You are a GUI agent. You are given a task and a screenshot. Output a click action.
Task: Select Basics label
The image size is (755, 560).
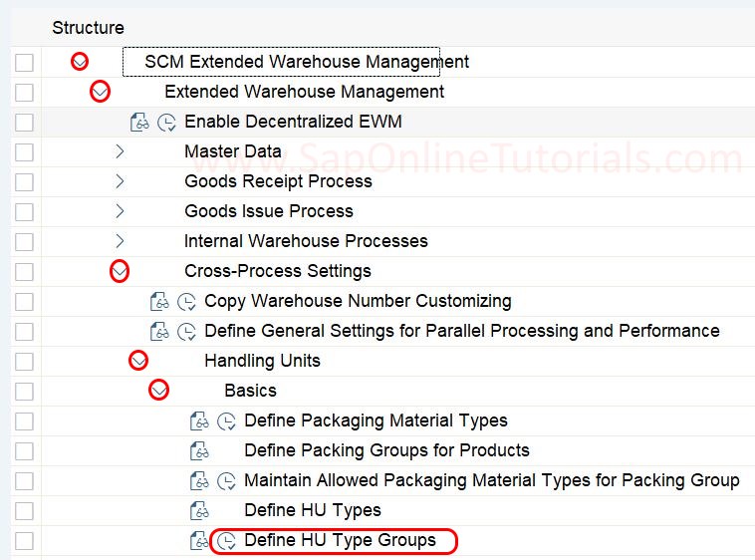[250, 391]
